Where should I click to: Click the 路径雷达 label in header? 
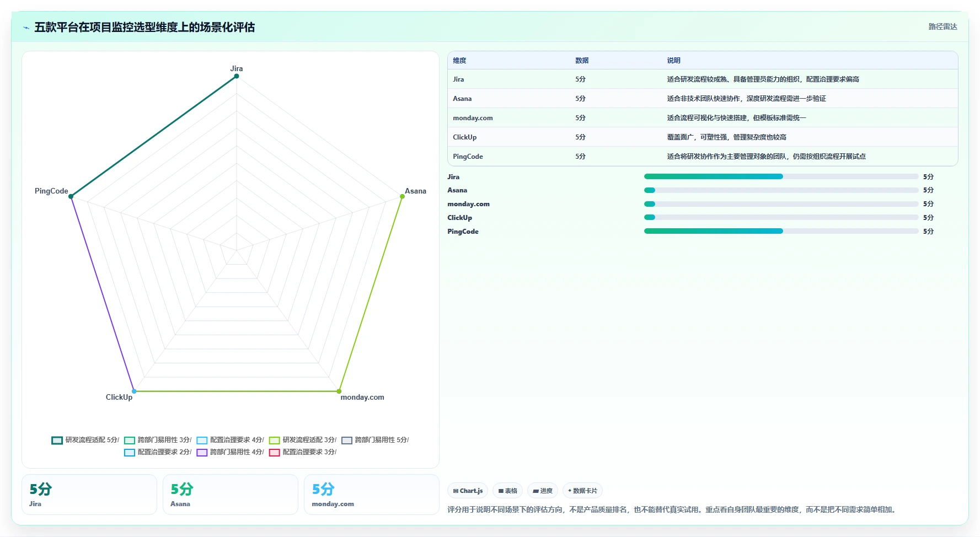[x=942, y=26]
